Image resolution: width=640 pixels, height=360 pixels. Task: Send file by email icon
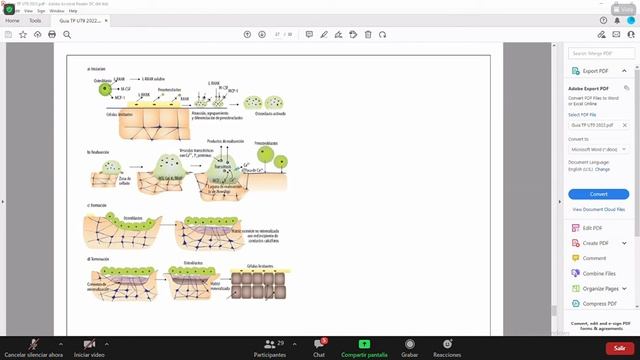pyautogui.click(x=616, y=35)
